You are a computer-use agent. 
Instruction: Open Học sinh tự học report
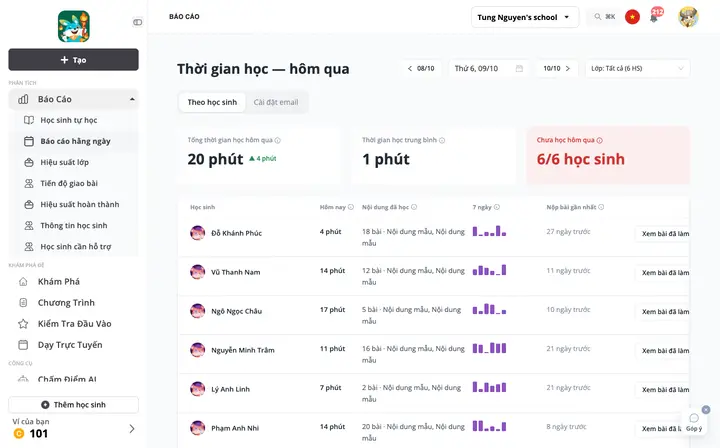pos(73,120)
